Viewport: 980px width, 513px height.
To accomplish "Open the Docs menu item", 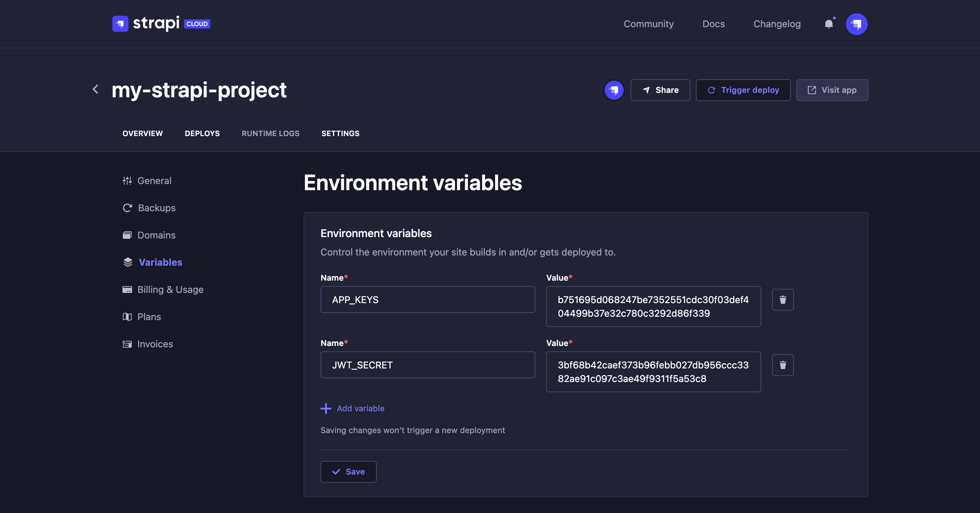I will [x=713, y=23].
